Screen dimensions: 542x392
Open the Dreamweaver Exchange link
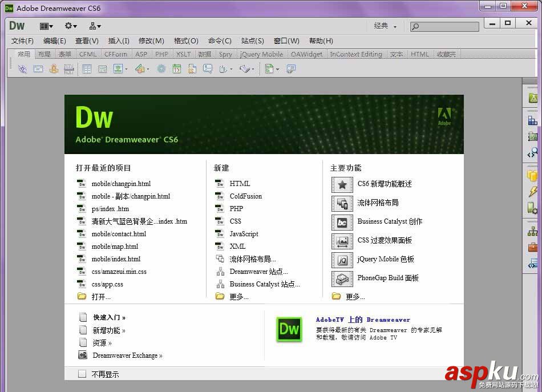point(127,355)
